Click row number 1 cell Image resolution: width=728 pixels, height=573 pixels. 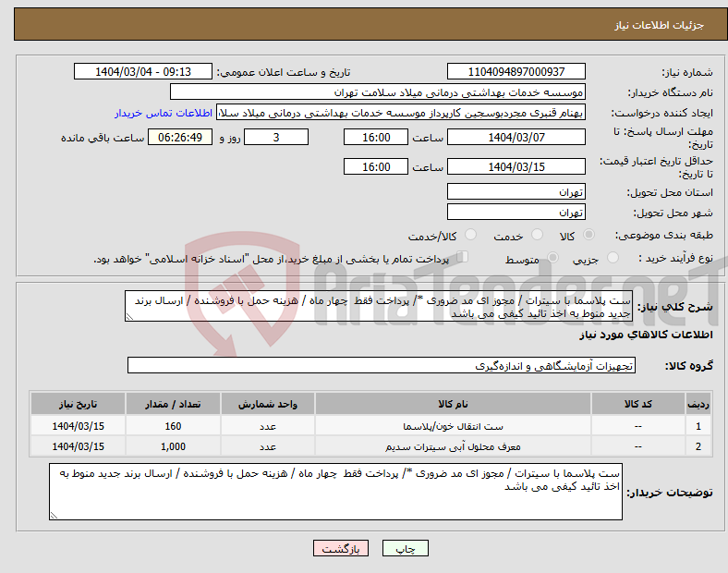click(x=698, y=426)
